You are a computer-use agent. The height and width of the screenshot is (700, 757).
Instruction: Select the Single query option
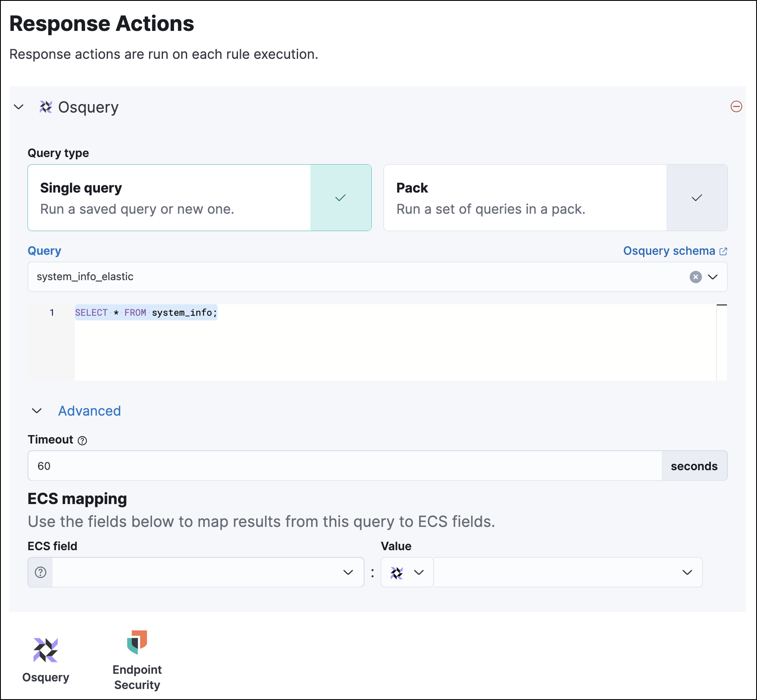[169, 198]
